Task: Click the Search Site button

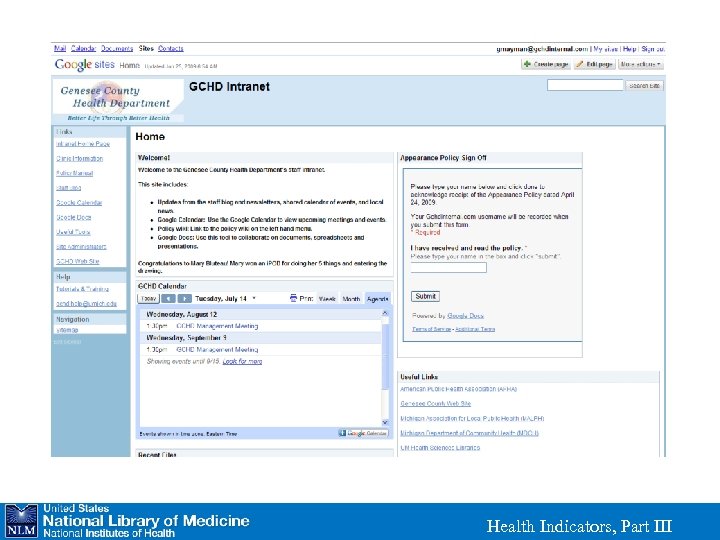Action: tap(645, 86)
